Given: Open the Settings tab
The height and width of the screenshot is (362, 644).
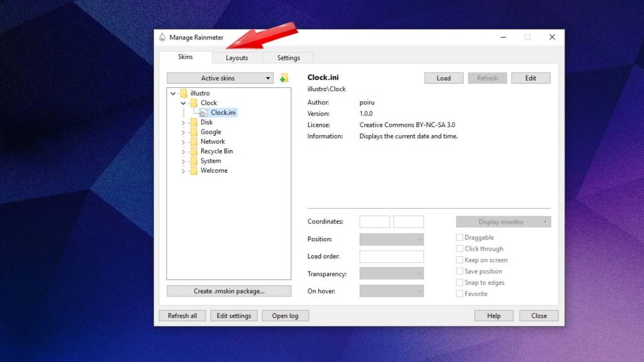Looking at the screenshot, I should tap(289, 58).
